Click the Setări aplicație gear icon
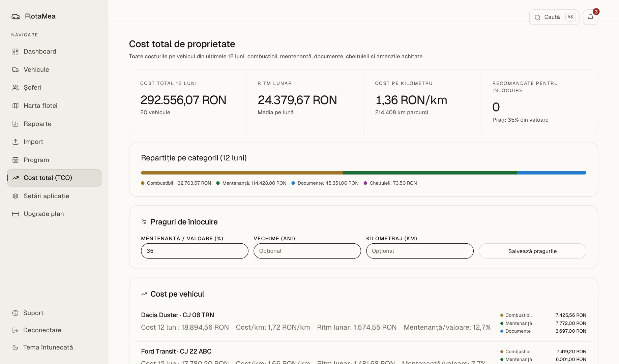The image size is (619, 364). (16, 196)
